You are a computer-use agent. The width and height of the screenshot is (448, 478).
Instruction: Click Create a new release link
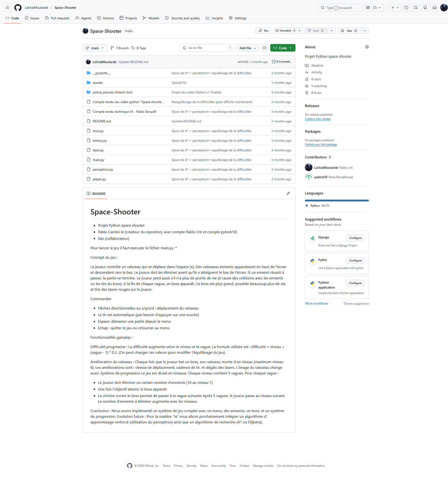click(318, 119)
